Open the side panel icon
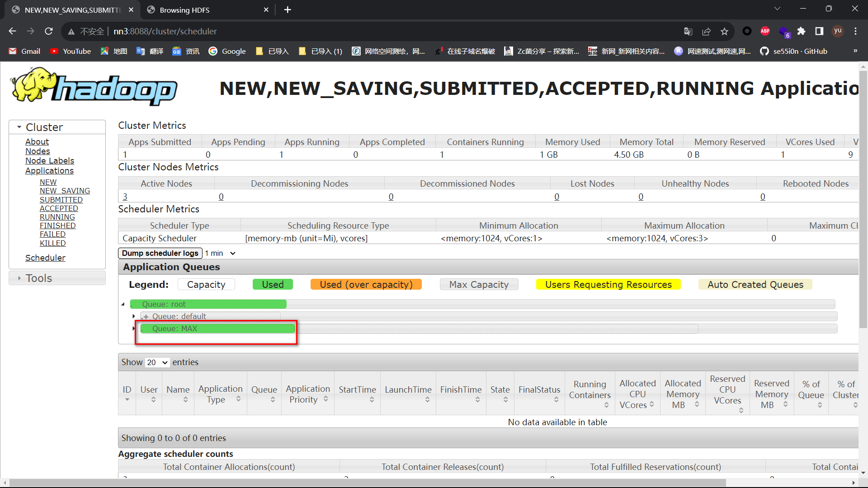This screenshot has height=488, width=868. pyautogui.click(x=819, y=31)
